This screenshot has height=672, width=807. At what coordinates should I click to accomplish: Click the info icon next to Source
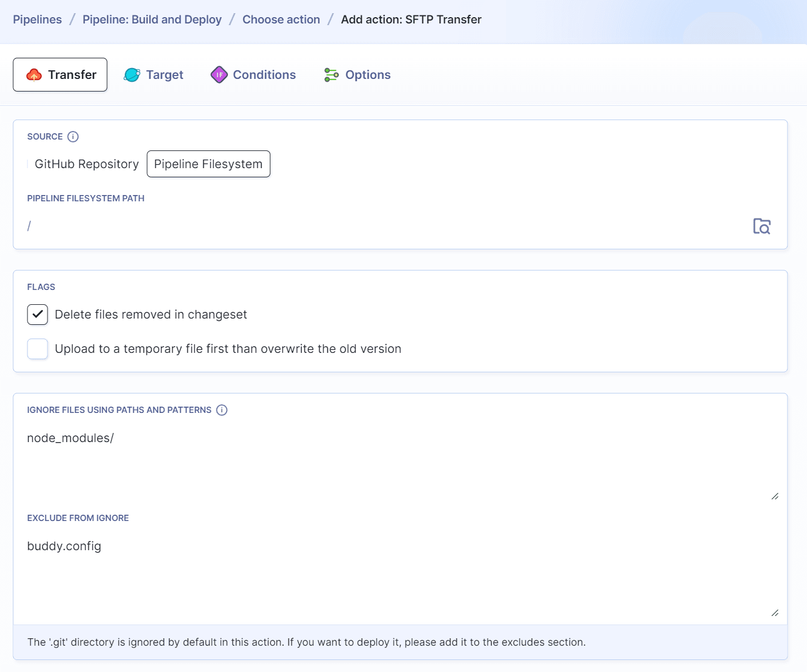pos(73,137)
